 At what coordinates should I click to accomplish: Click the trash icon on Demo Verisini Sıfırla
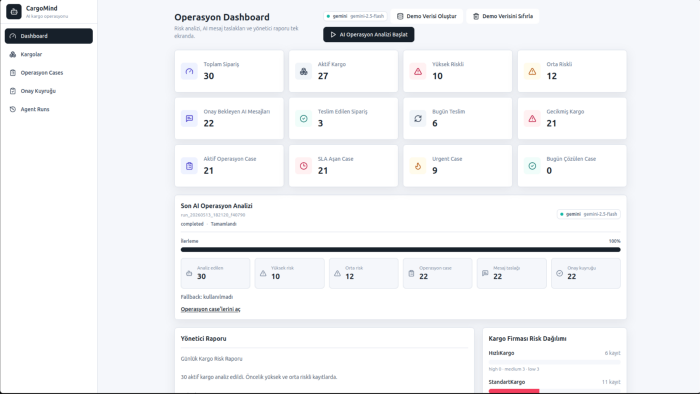click(x=476, y=16)
